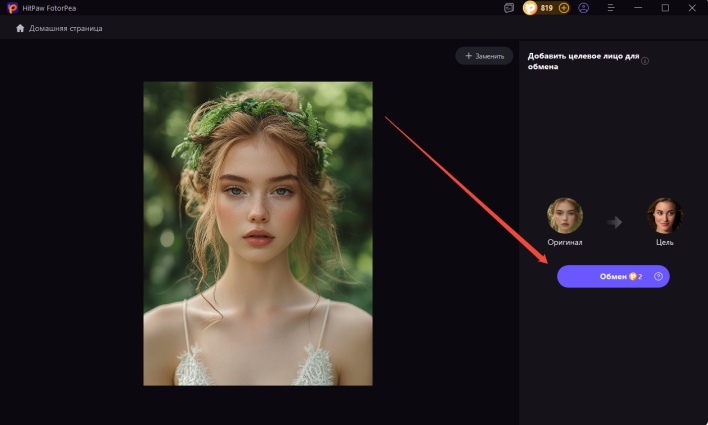Open the task queue icon in the title bar
Screen dimensions: 708x425
(509, 8)
